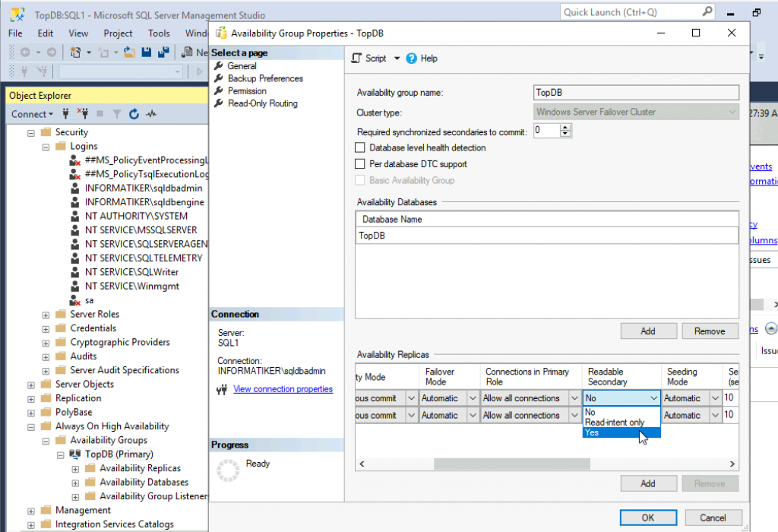Open the Cluster type combo box
This screenshot has width=778, height=532.
[636, 112]
